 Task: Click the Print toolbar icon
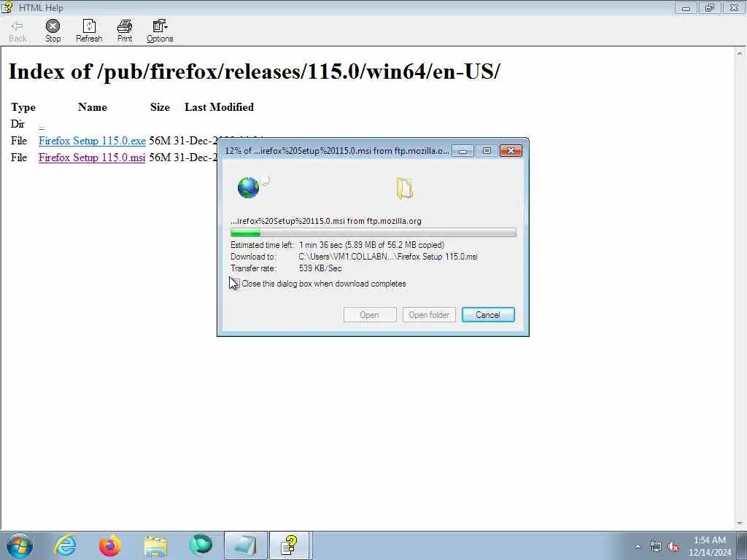click(x=125, y=31)
